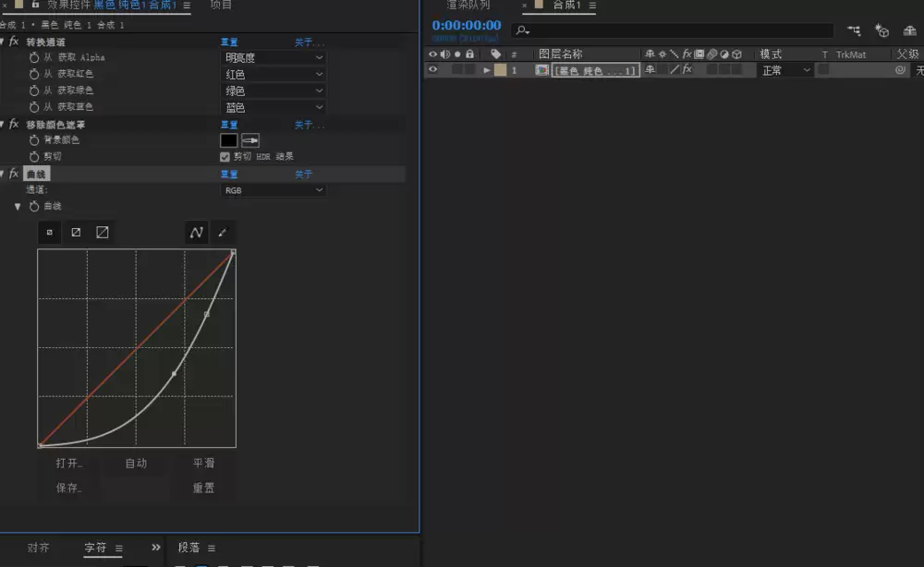Click the 背景颜色 black color swatch

click(228, 140)
